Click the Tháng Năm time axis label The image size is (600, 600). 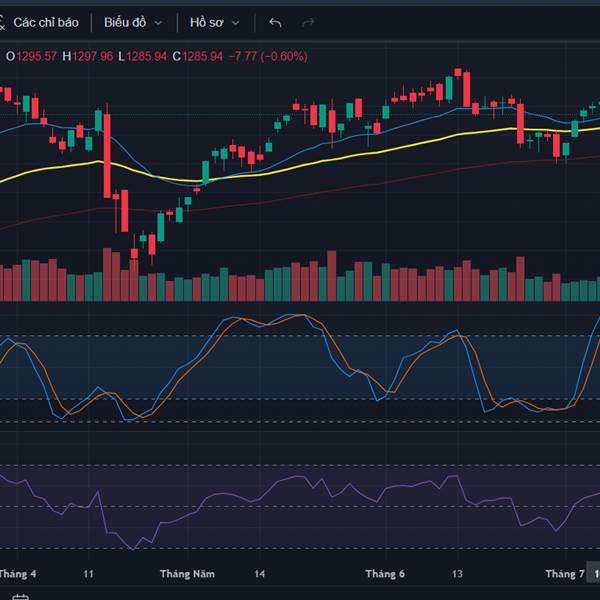tap(187, 574)
